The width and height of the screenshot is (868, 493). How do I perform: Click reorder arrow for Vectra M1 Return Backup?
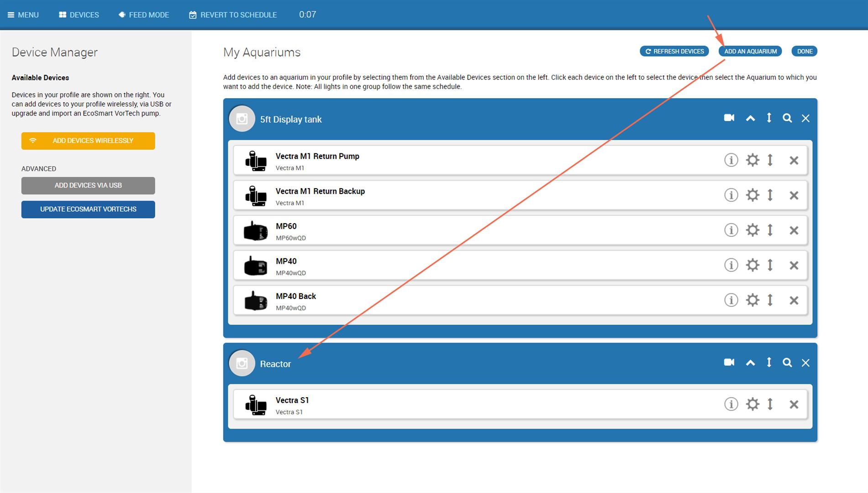tap(770, 195)
